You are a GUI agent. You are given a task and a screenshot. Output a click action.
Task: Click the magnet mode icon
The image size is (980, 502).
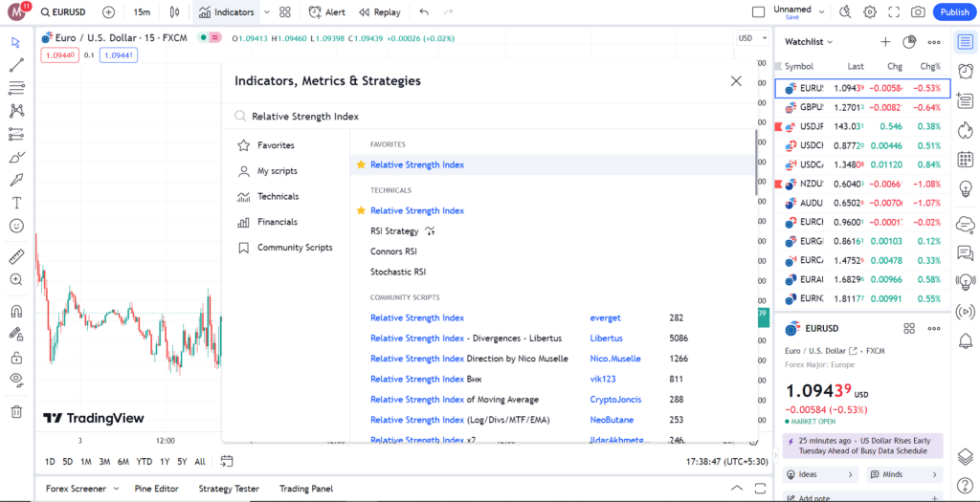(x=16, y=311)
